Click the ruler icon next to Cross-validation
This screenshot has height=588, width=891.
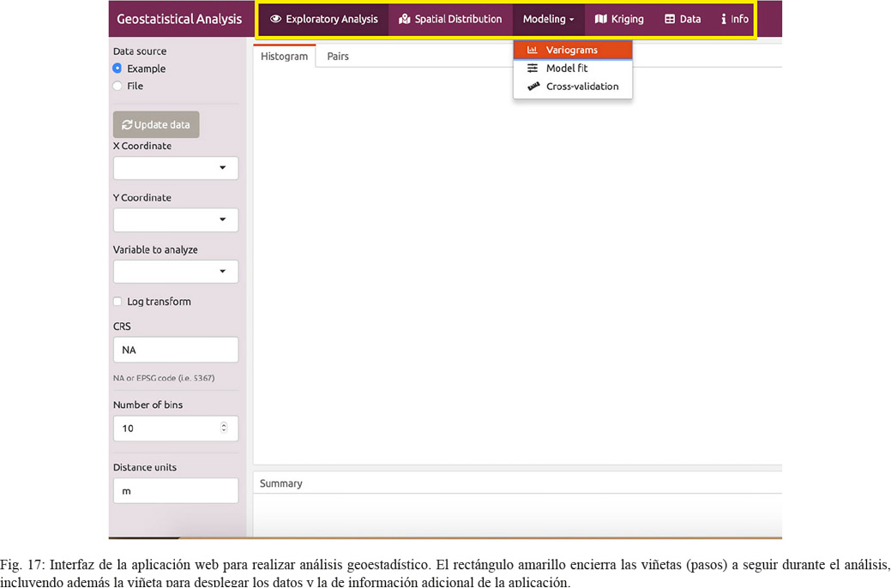pyautogui.click(x=533, y=87)
